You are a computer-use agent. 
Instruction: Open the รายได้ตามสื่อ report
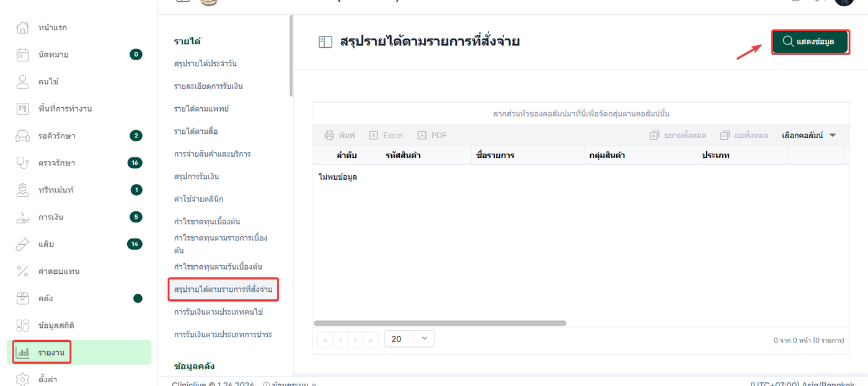tap(196, 131)
